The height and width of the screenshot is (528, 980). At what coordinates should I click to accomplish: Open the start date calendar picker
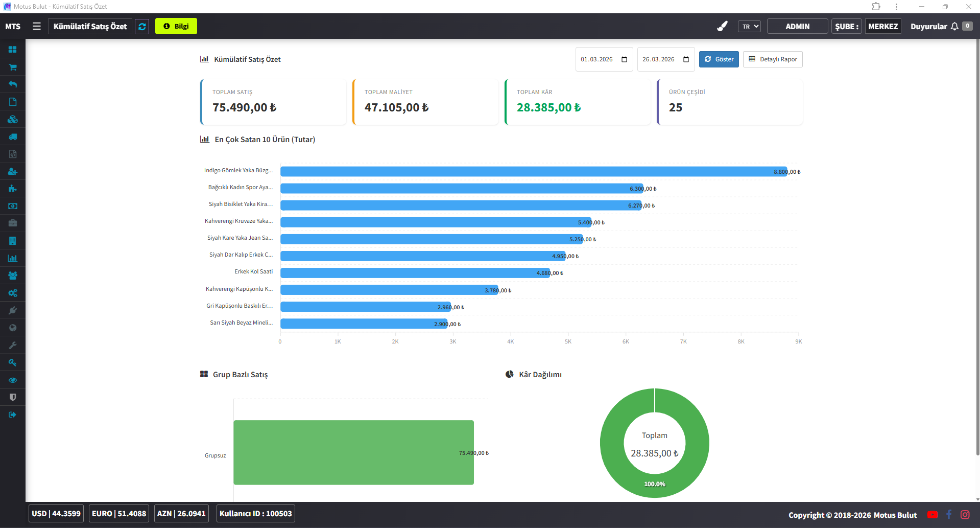(x=624, y=59)
